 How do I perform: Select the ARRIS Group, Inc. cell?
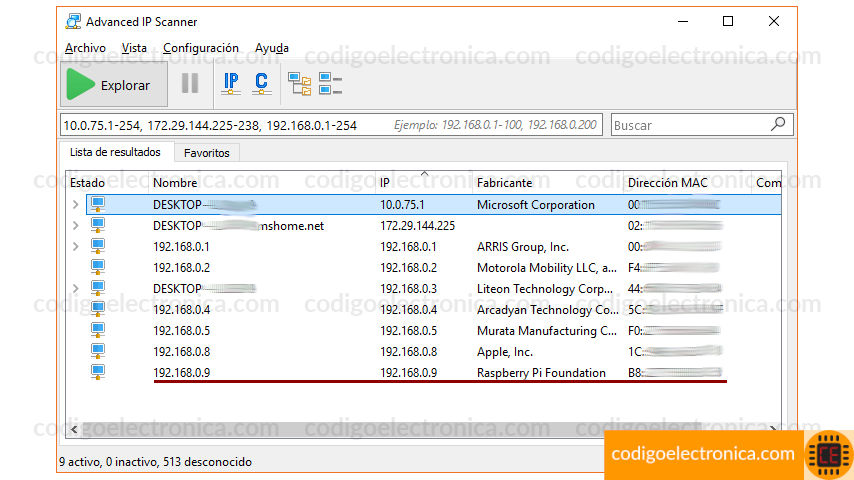522,247
